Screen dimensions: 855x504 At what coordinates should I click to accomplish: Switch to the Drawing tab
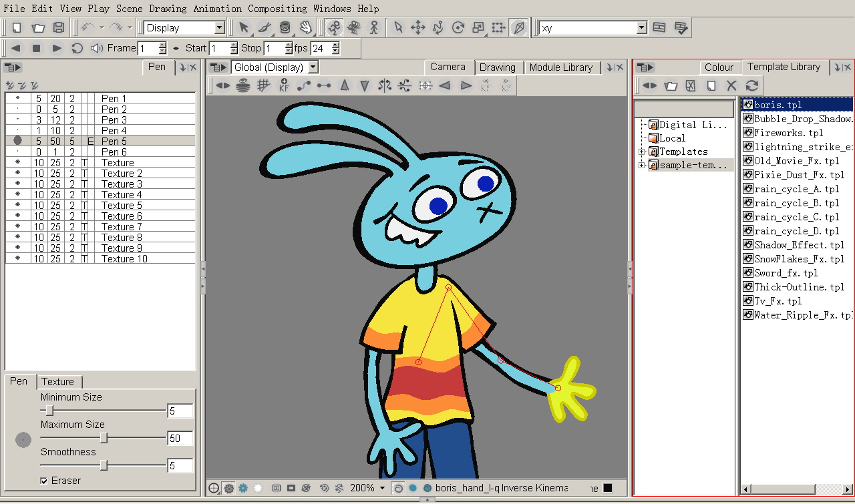498,67
